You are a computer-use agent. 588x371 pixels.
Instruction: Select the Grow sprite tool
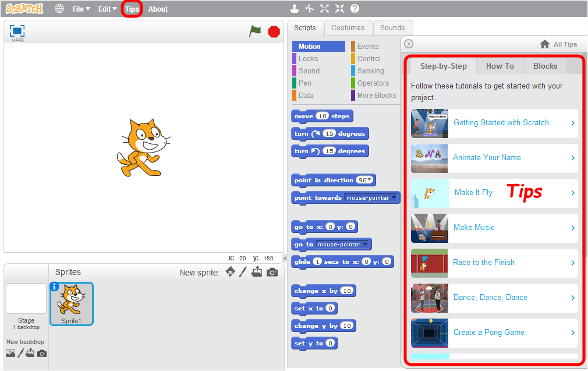pyautogui.click(x=325, y=8)
